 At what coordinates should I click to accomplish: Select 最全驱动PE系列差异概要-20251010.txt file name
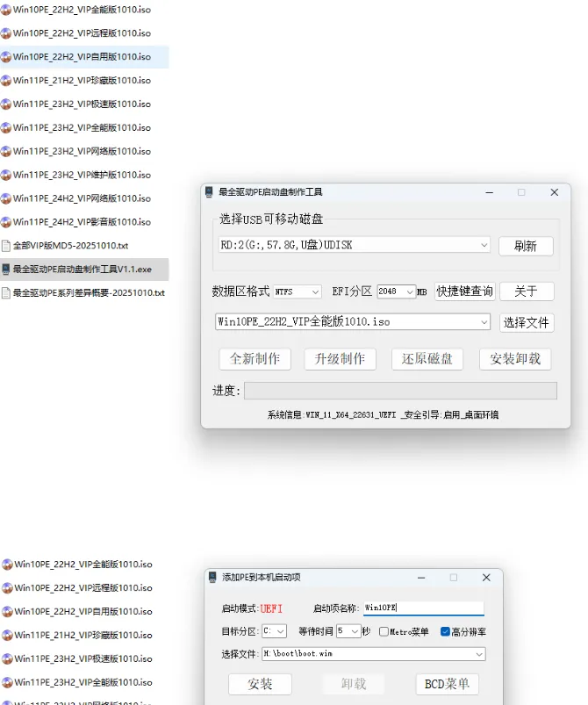tap(89, 292)
